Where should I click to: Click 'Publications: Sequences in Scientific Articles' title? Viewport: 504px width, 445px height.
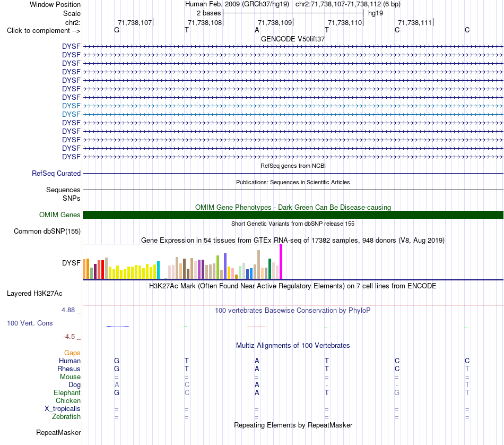tap(293, 182)
